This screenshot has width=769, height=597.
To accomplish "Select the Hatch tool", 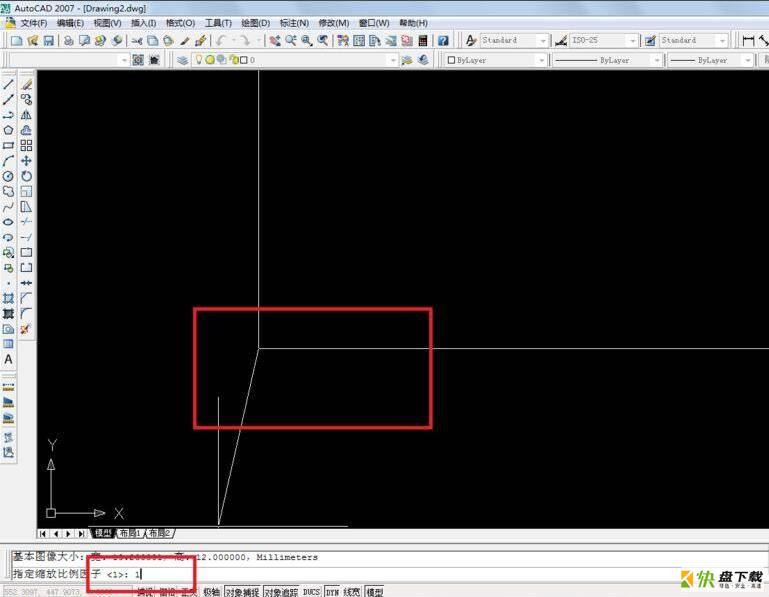I will pyautogui.click(x=8, y=298).
